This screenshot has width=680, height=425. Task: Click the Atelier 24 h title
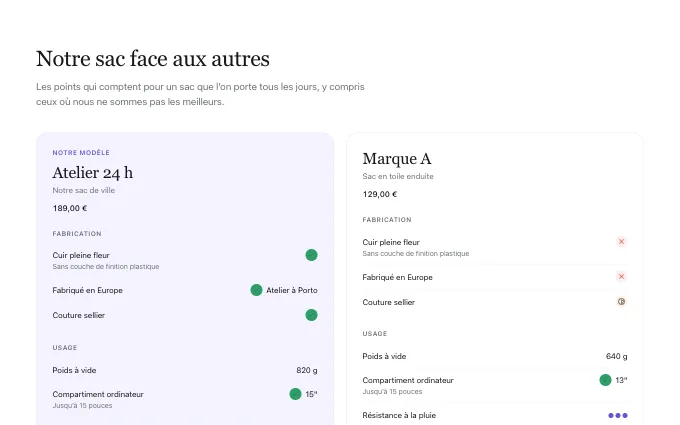coord(93,173)
